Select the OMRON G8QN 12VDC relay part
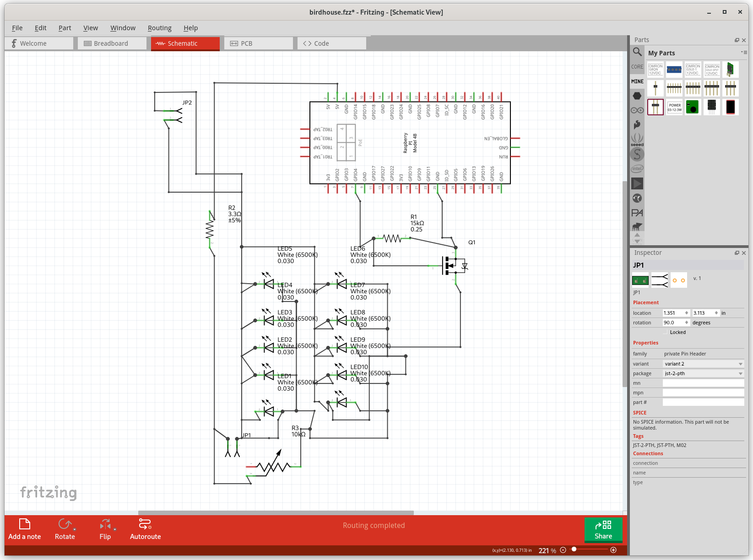Image resolution: width=753 pixels, height=560 pixels. [x=655, y=70]
